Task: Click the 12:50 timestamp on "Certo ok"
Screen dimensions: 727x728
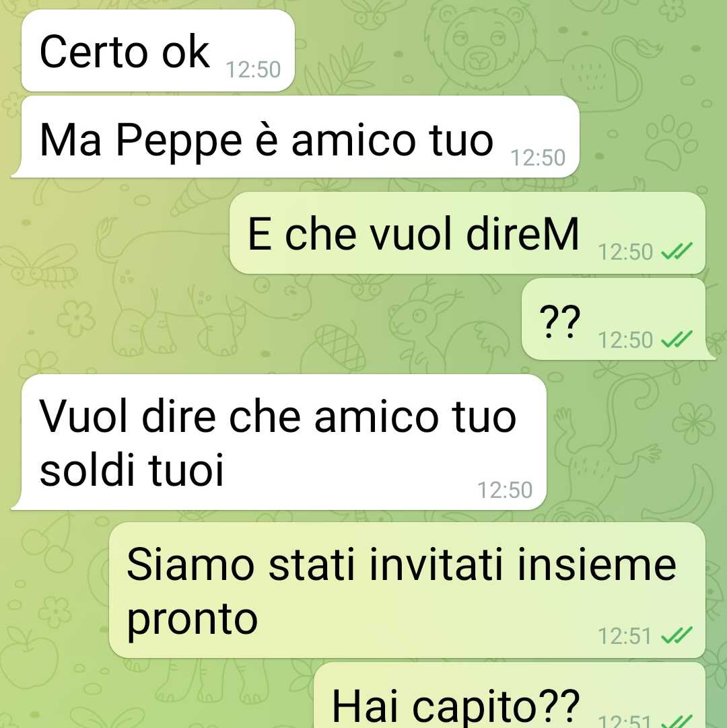Action: tap(253, 70)
